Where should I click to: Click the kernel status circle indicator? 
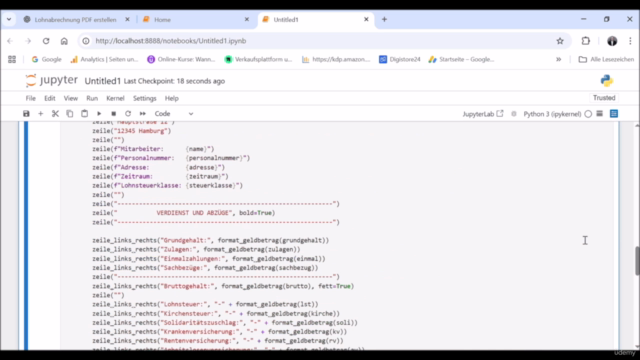tap(588, 114)
